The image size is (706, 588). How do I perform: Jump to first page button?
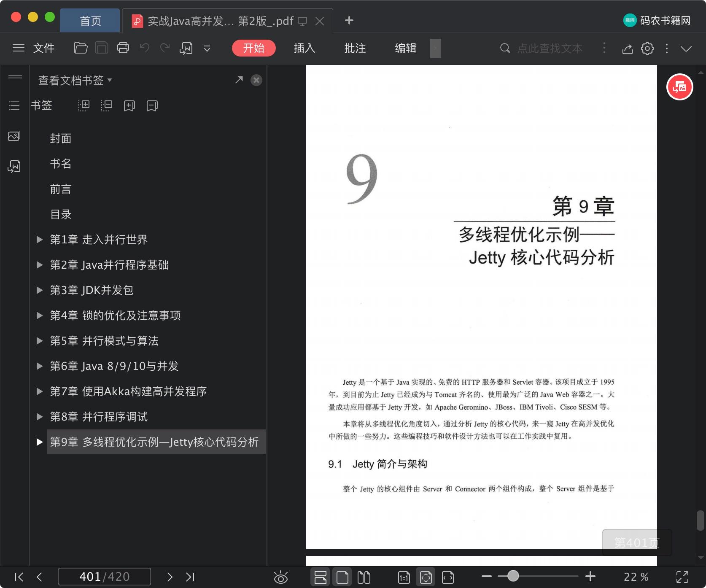[19, 577]
